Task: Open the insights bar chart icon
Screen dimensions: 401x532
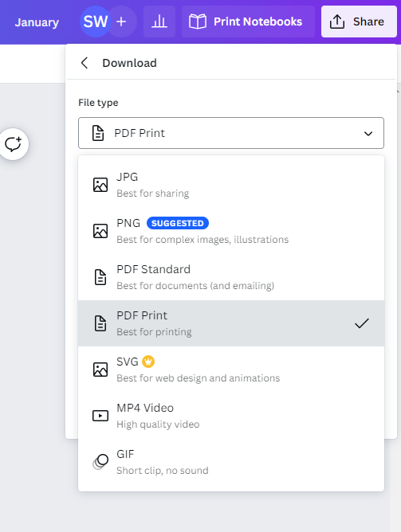Action: click(x=159, y=22)
